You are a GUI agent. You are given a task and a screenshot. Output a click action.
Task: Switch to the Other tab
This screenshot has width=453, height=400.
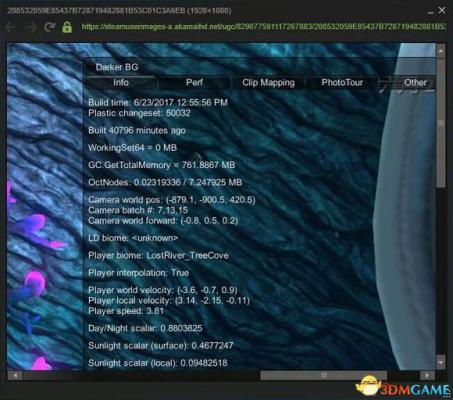point(415,82)
